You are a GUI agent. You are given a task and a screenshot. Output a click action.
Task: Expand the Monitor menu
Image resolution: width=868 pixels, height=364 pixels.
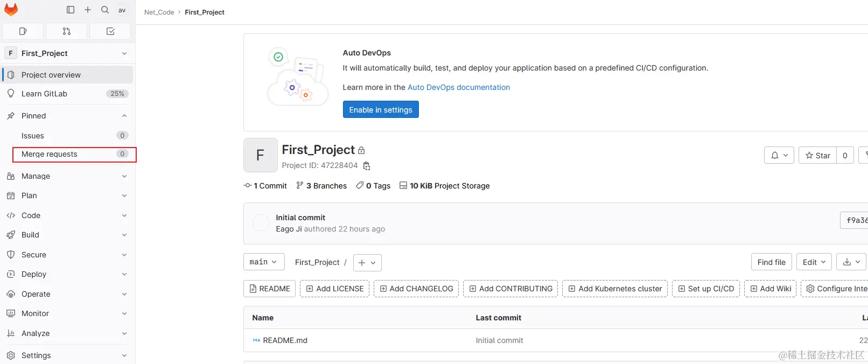(x=68, y=313)
